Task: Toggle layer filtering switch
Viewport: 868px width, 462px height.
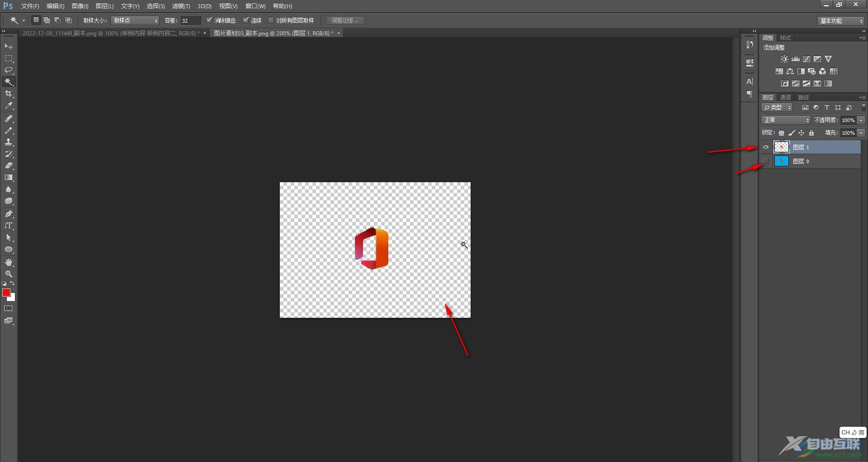Action: 863,108
